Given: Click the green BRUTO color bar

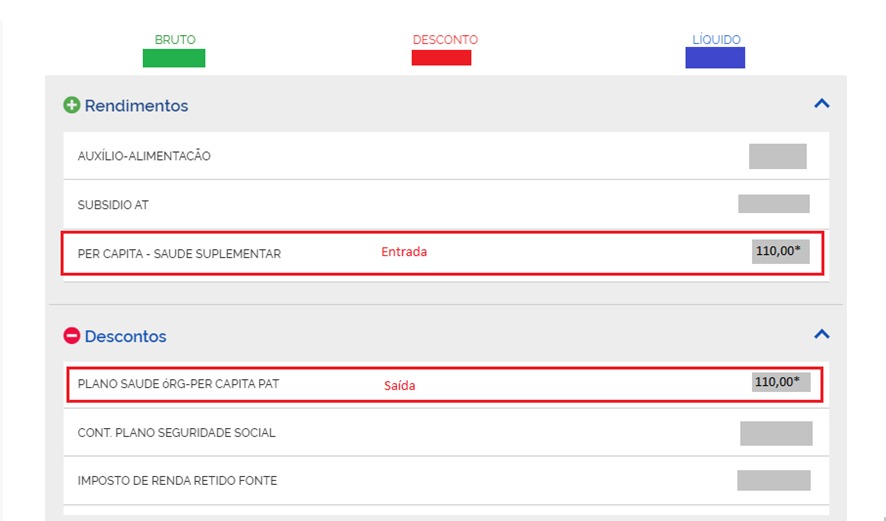Looking at the screenshot, I should pos(174,58).
